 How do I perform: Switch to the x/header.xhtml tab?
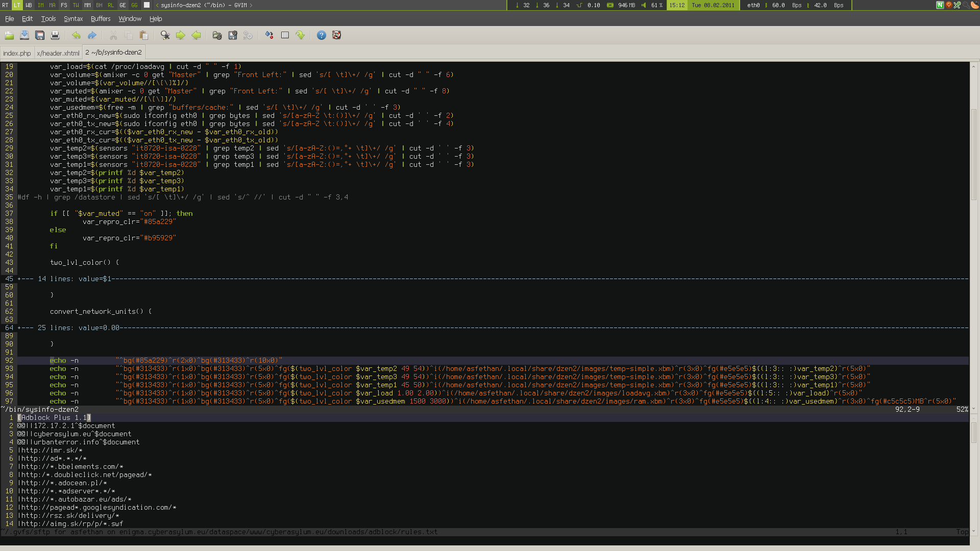pos(58,53)
